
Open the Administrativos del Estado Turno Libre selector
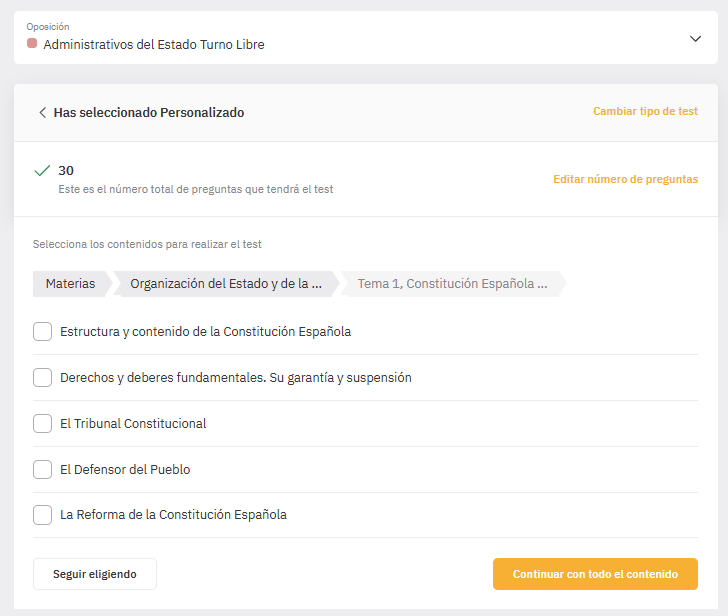click(366, 38)
